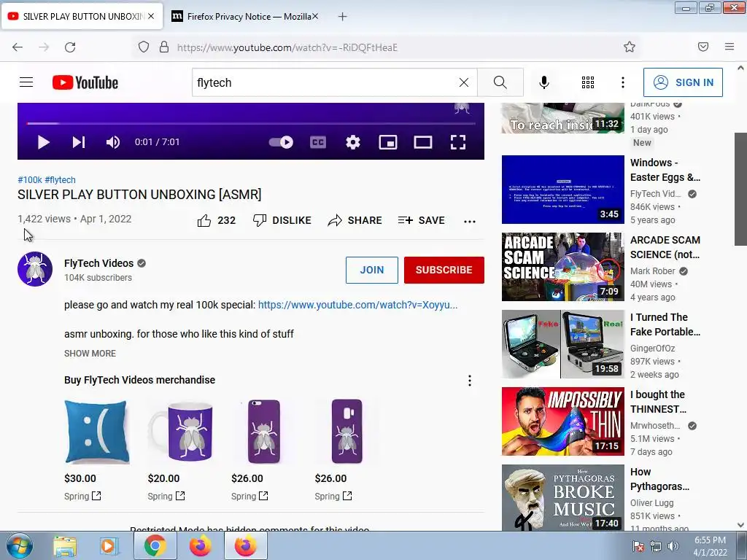Sign in to YouTube
The image size is (747, 560).
683,82
